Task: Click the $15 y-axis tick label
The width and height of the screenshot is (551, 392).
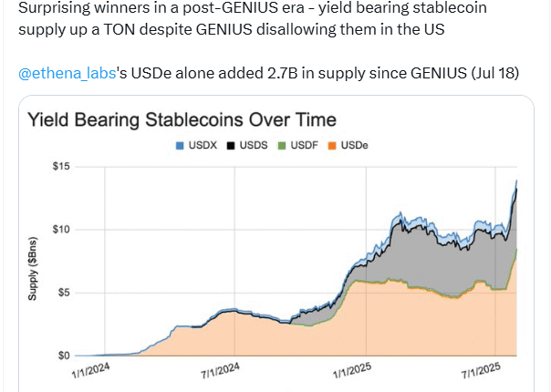Action: 62,167
